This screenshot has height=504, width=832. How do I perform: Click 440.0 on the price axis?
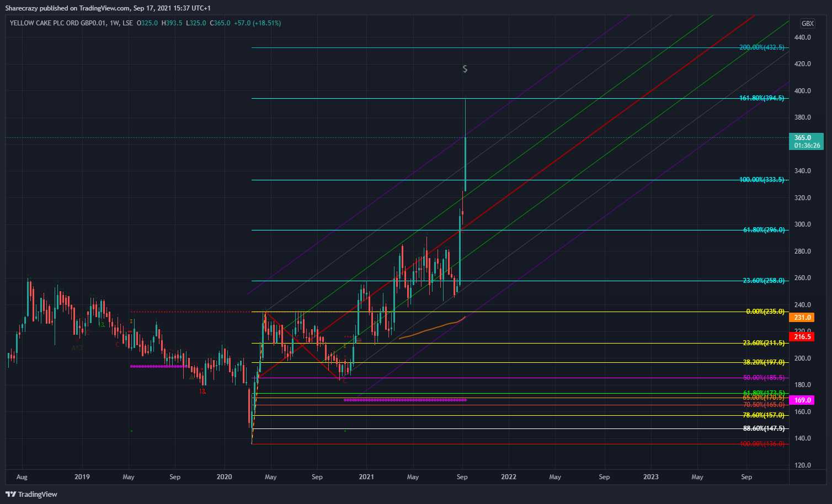(802, 37)
